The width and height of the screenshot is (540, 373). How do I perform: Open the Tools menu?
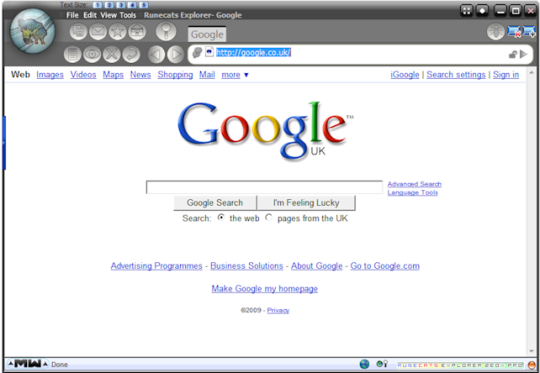128,15
